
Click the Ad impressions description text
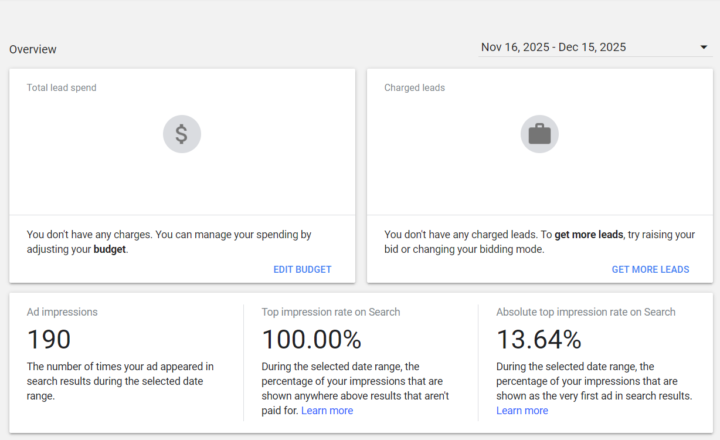point(120,381)
